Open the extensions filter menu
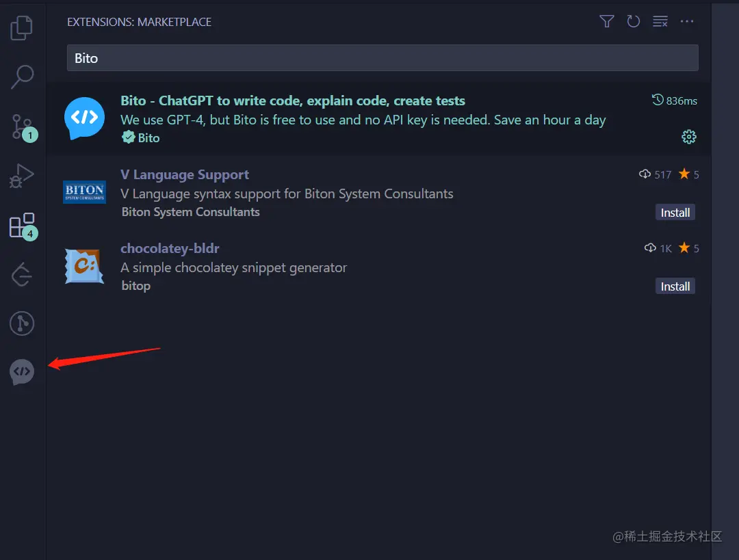Viewport: 739px width, 560px height. pyautogui.click(x=606, y=22)
